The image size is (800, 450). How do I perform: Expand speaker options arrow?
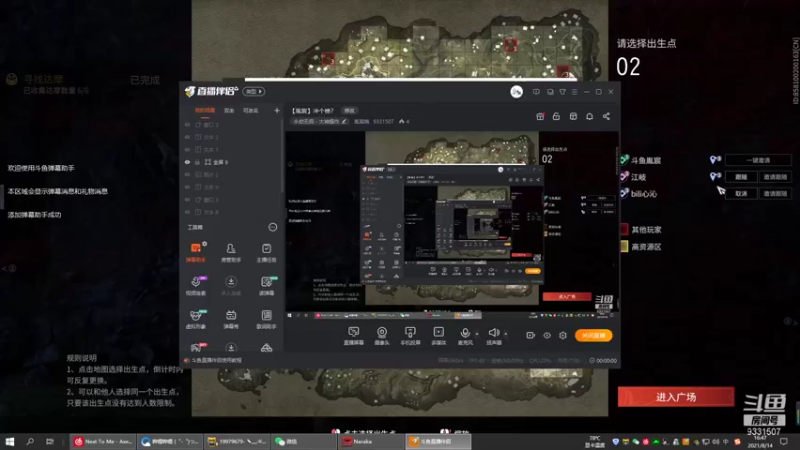pos(506,334)
